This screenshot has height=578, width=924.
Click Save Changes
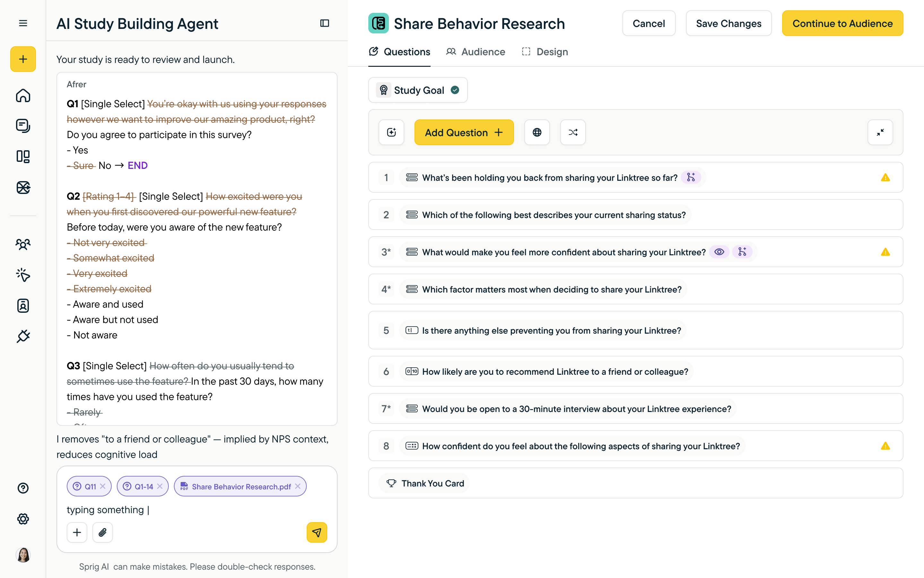tap(729, 23)
